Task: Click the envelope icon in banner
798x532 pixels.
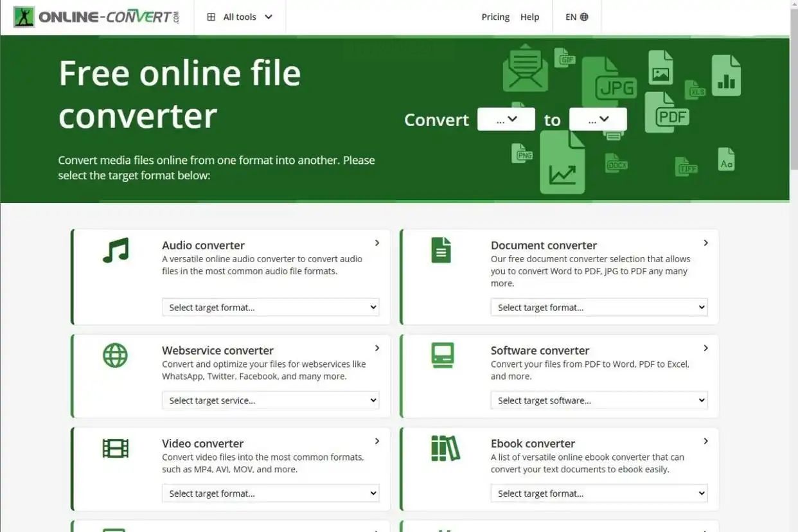Action: click(526, 67)
